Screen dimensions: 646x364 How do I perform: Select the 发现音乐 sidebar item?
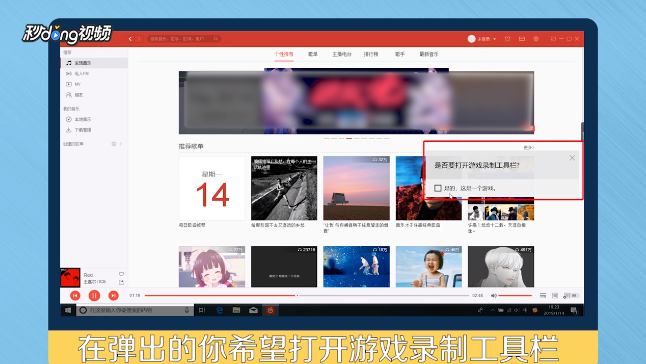94,63
